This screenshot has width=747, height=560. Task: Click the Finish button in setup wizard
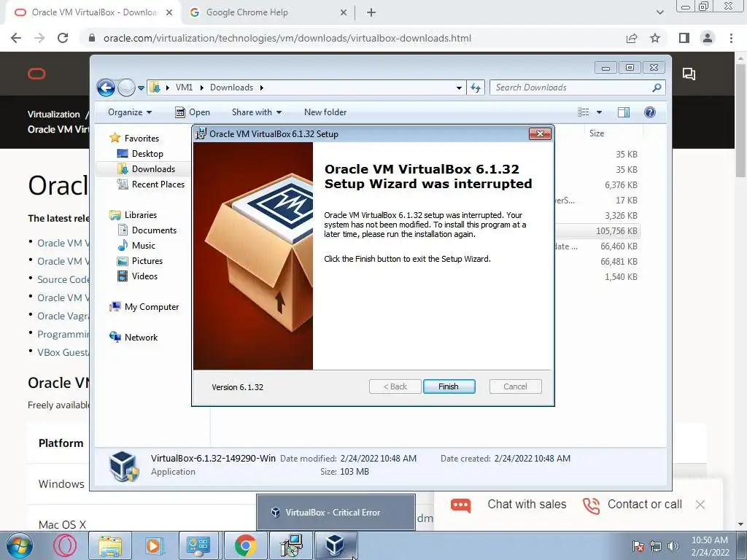[x=449, y=386]
